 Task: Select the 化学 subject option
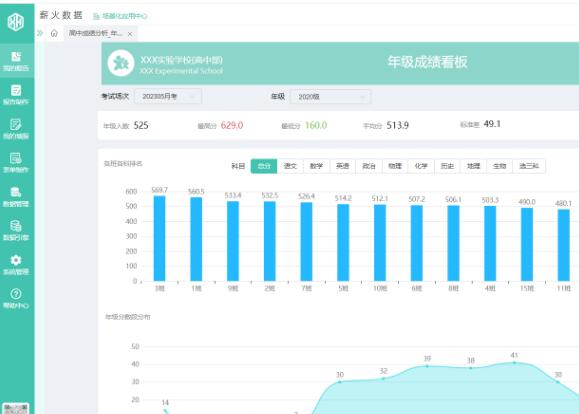click(x=421, y=166)
